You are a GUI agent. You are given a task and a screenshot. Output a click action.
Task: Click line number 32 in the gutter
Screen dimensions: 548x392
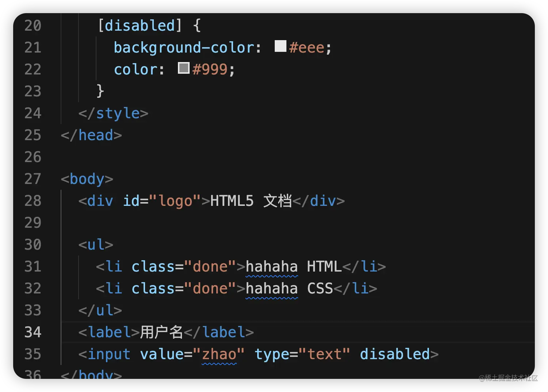click(x=33, y=288)
